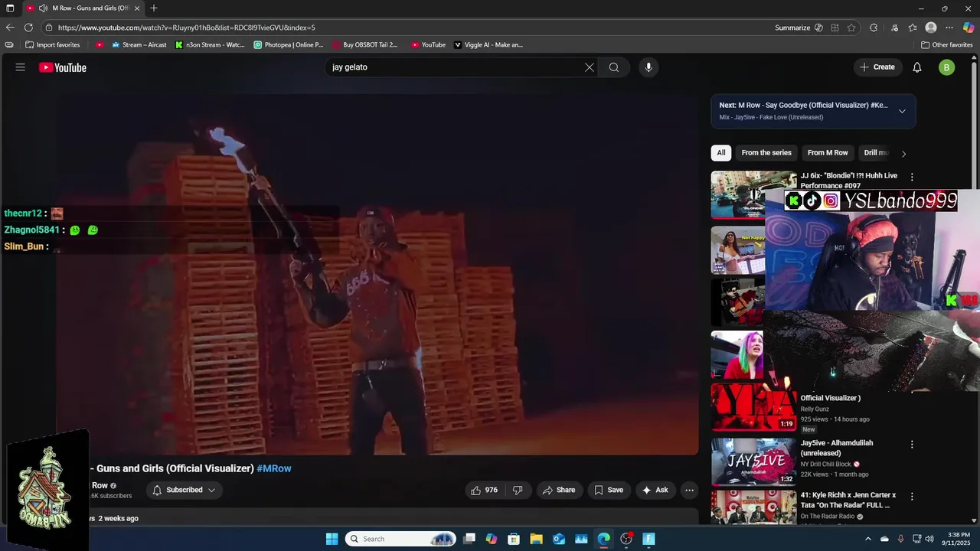This screenshot has width=980, height=551.
Task: Open Relly Gunz channel name
Action: (815, 409)
